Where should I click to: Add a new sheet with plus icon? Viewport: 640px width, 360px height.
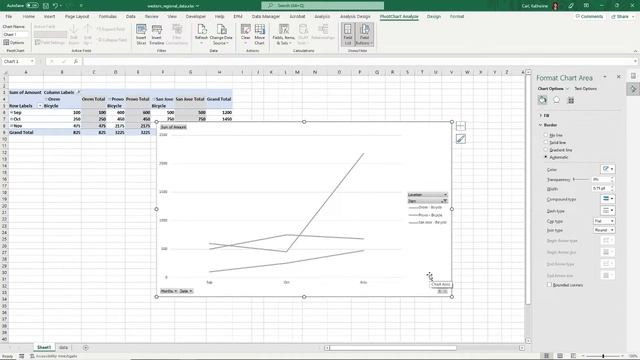[x=85, y=348]
